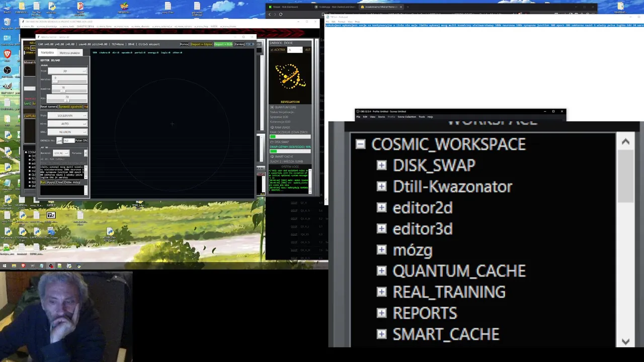Click the FOV slider
This screenshot has width=644, height=362.
coord(67,99)
